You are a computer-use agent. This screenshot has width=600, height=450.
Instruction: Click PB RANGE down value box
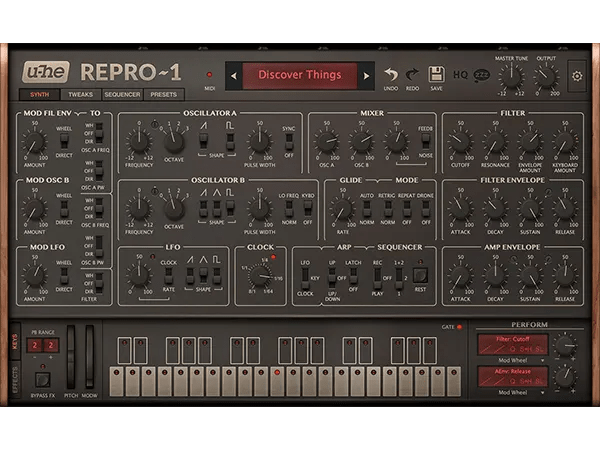(34, 346)
